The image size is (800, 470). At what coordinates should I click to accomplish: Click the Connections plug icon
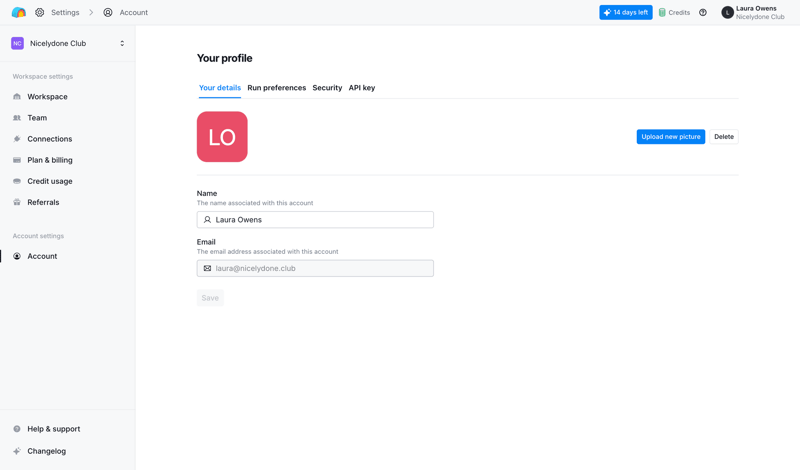coord(17,139)
